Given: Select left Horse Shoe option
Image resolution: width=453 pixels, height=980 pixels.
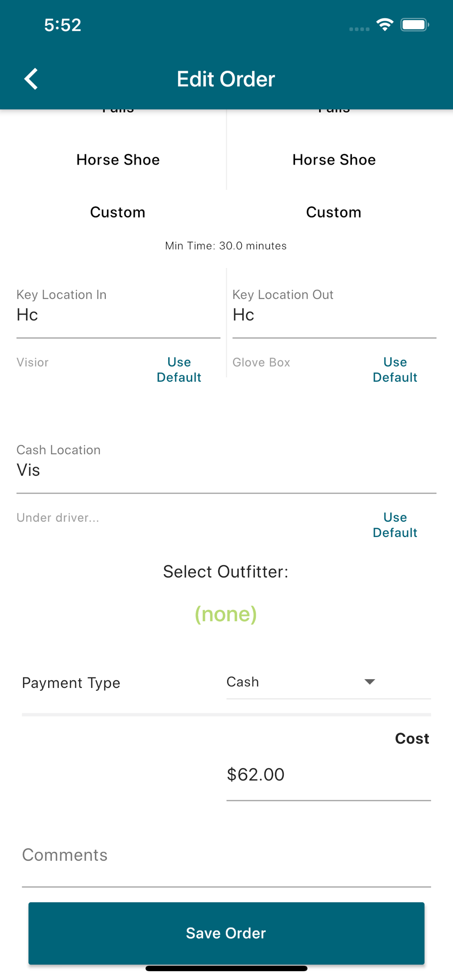Looking at the screenshot, I should pos(118,160).
